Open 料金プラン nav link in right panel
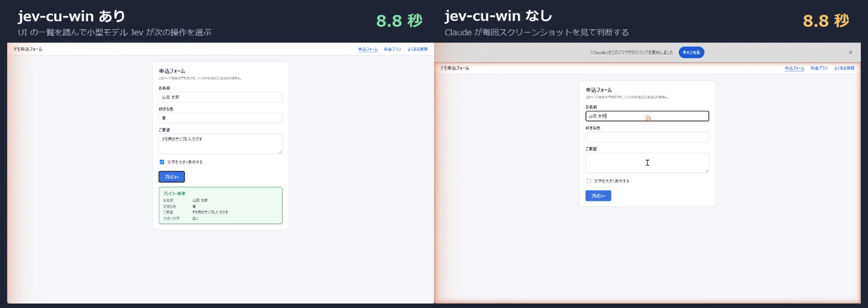This screenshot has width=868, height=308. [819, 68]
